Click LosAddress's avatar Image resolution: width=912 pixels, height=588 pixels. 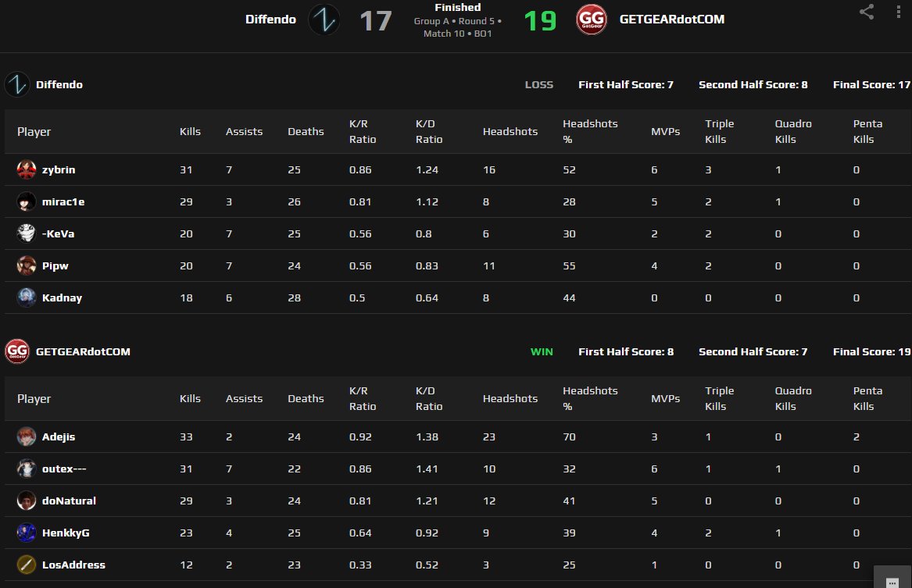26,564
